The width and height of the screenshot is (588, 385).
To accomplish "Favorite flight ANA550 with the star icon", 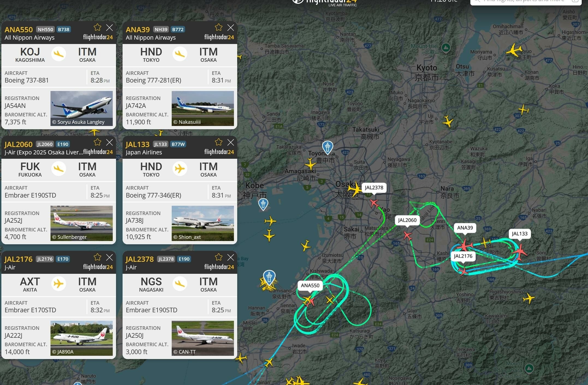I will (97, 27).
